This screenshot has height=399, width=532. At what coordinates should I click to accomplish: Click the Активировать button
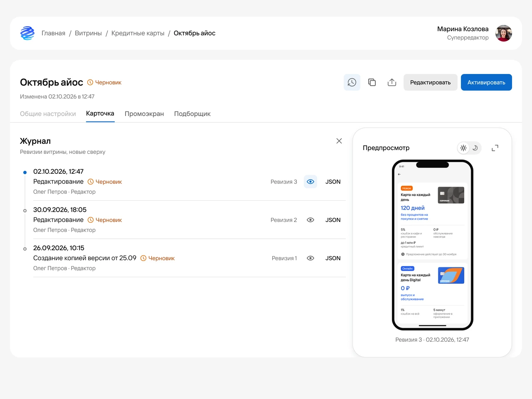point(486,82)
